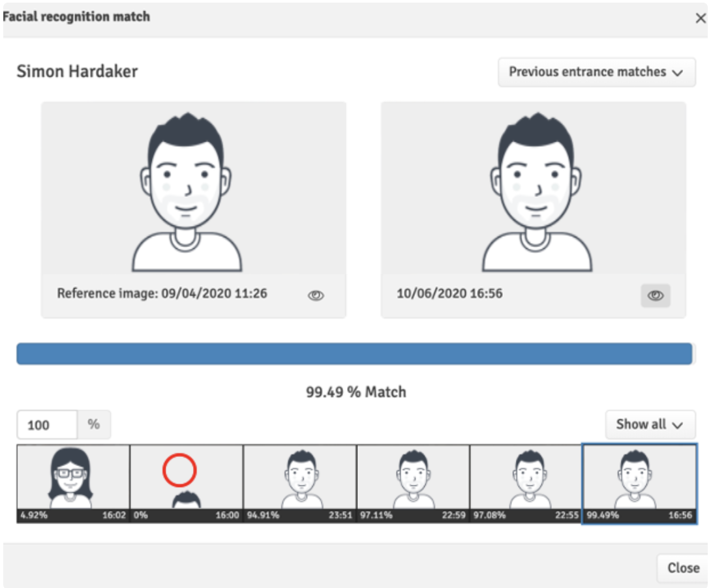Select the 97.11% match thumbnail at 22:59
Image resolution: width=711 pixels, height=588 pixels.
point(413,484)
